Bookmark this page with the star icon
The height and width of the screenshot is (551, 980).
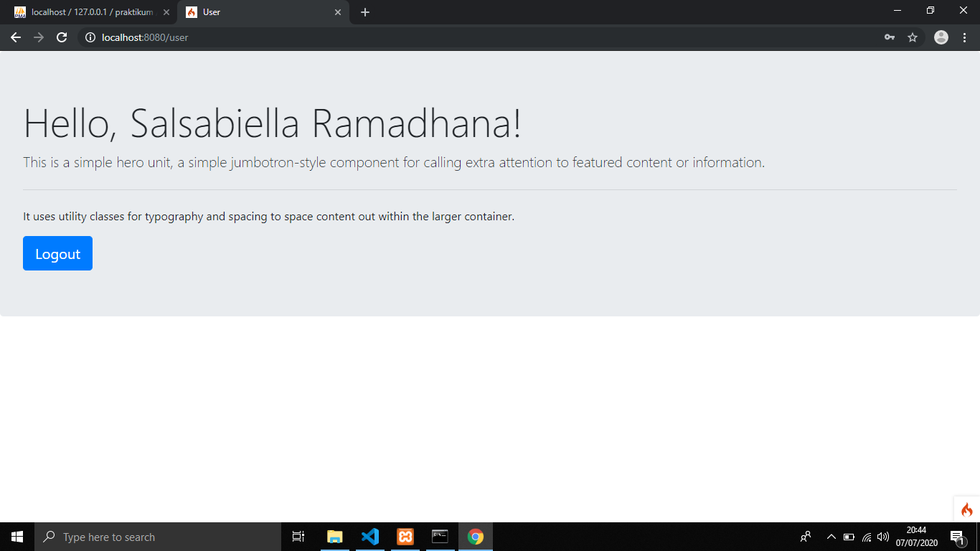(913, 37)
